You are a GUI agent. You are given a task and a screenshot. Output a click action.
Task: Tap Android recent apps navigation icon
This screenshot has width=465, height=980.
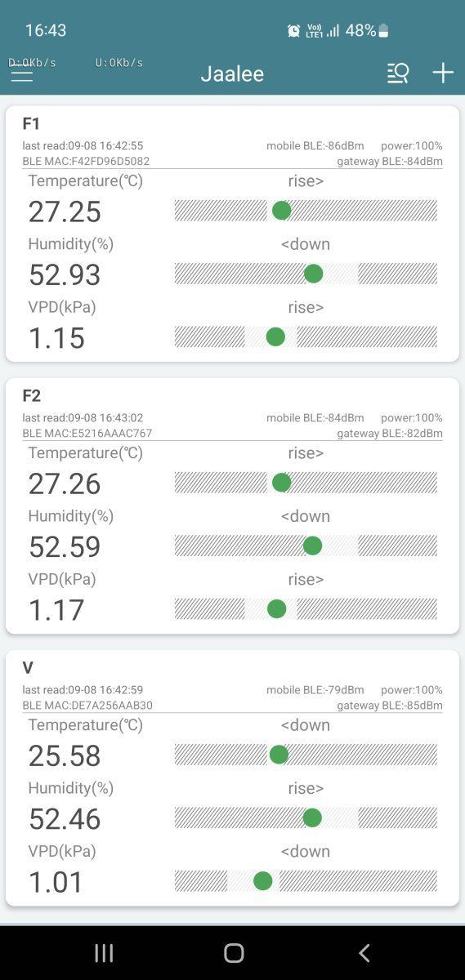104,952
